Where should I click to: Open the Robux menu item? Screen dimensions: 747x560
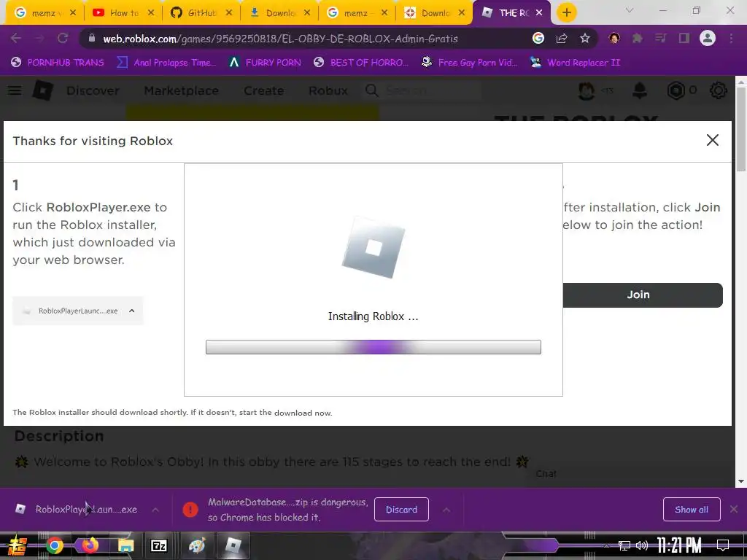pyautogui.click(x=328, y=90)
